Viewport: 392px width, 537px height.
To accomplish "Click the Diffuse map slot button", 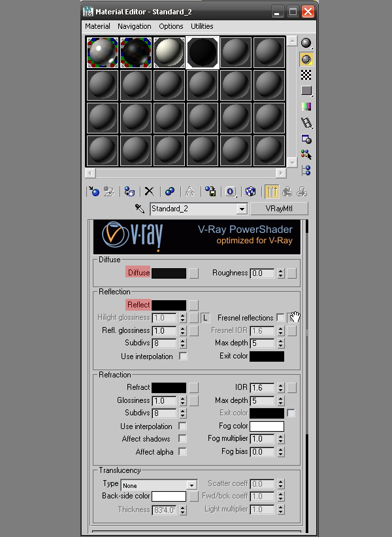I will (193, 273).
